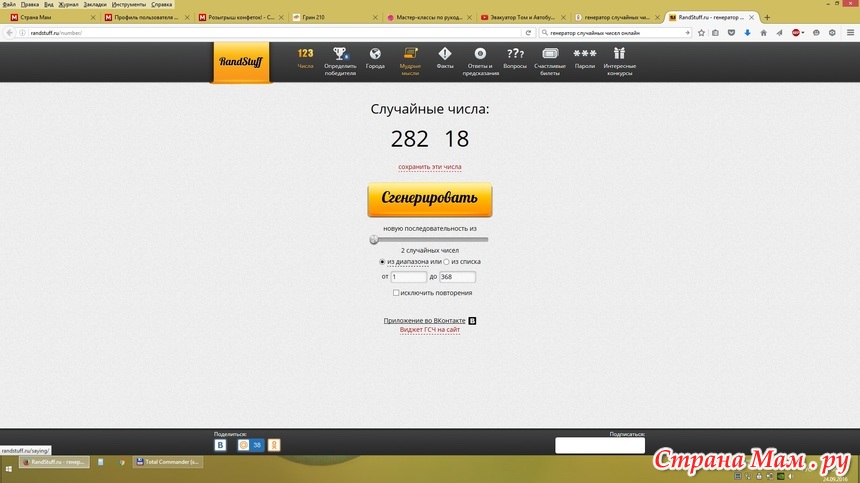Open the Счастливые билеты ticket section

pos(550,61)
